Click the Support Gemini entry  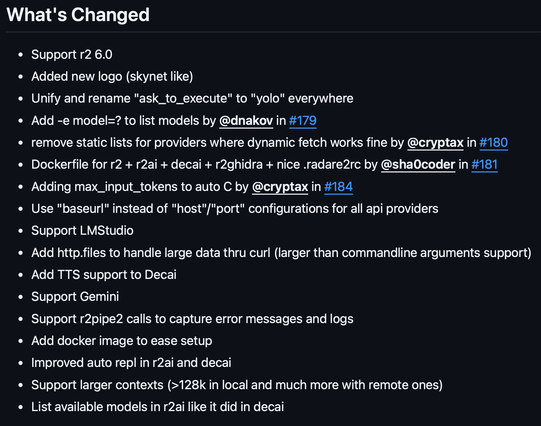[75, 297]
